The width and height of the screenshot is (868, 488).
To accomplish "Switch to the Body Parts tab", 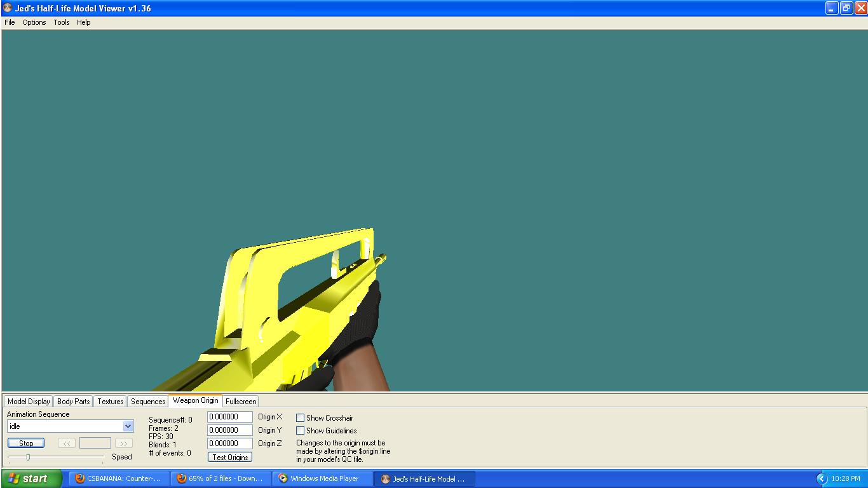I will point(73,402).
